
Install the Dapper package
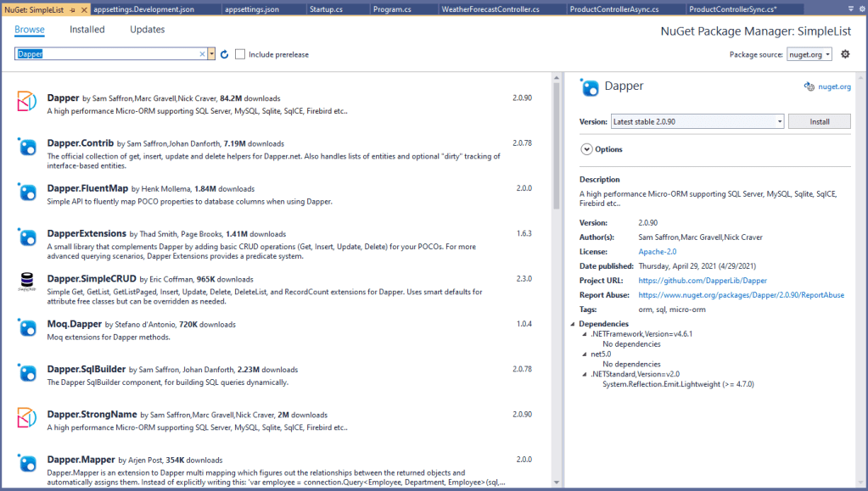point(819,121)
